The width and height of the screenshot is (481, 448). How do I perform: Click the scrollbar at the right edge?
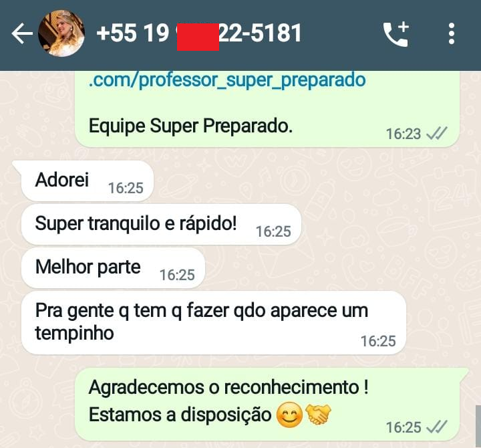point(478,426)
